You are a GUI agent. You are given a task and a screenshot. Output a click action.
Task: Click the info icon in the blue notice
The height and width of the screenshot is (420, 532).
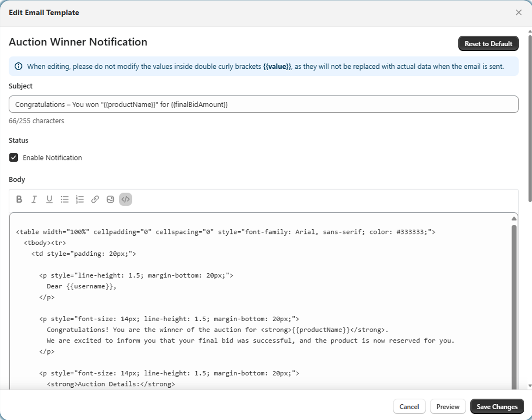(x=18, y=67)
